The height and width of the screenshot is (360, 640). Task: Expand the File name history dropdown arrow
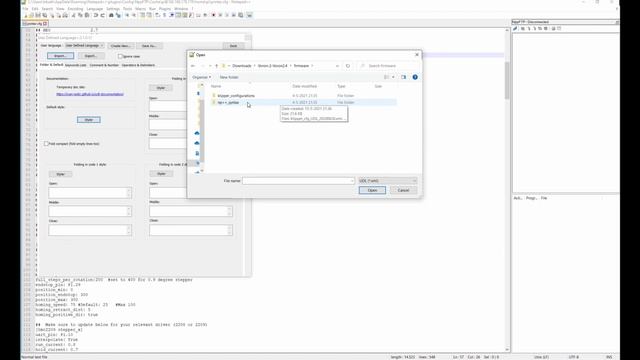coord(352,181)
